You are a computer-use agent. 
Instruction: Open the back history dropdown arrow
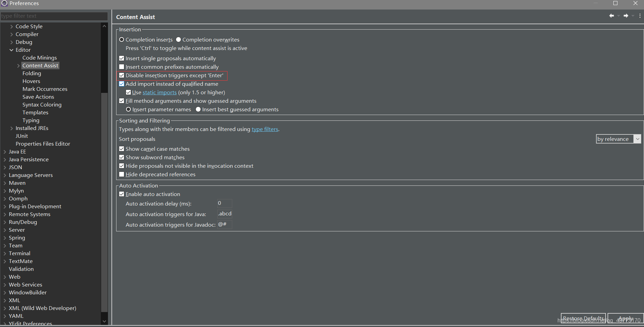pos(618,16)
